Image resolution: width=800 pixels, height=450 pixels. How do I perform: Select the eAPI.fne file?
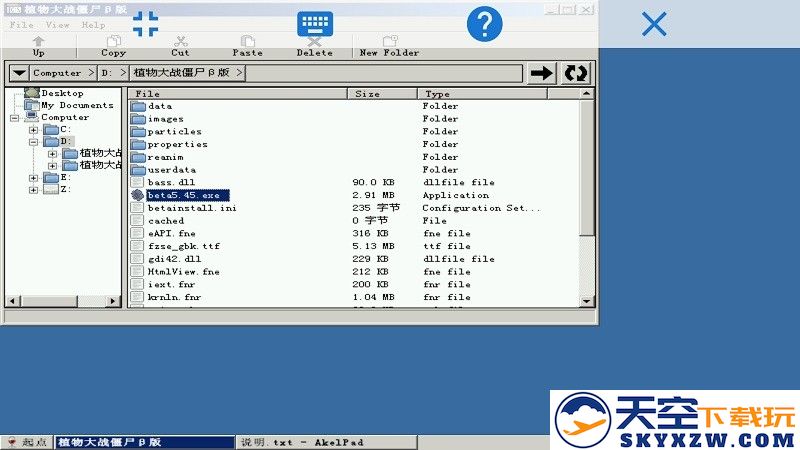(x=171, y=234)
